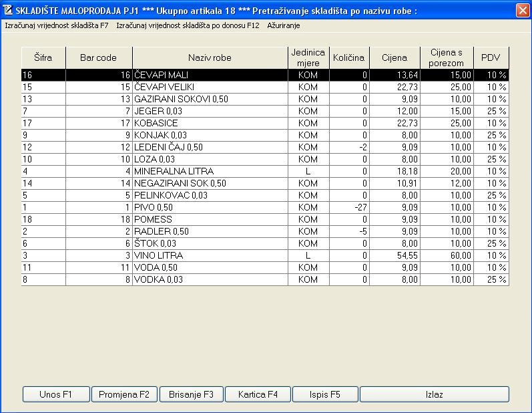Click the Šifra column header
Viewport: 532px width, 413px height.
tap(43, 57)
